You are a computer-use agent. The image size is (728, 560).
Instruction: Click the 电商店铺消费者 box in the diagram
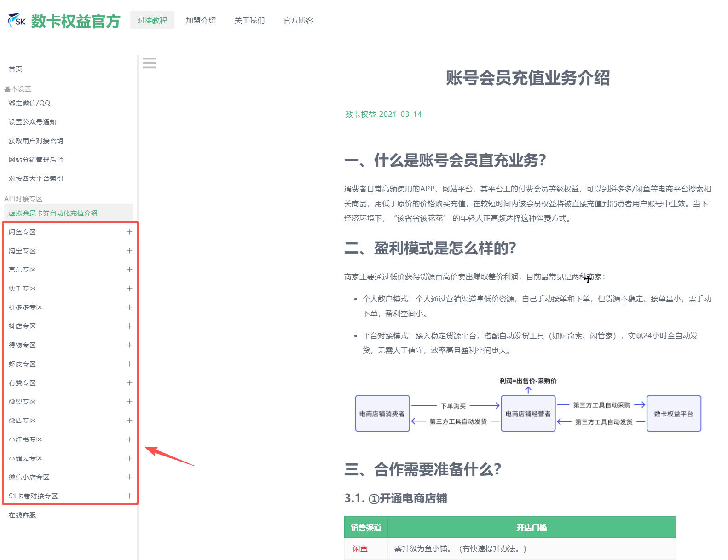click(382, 413)
